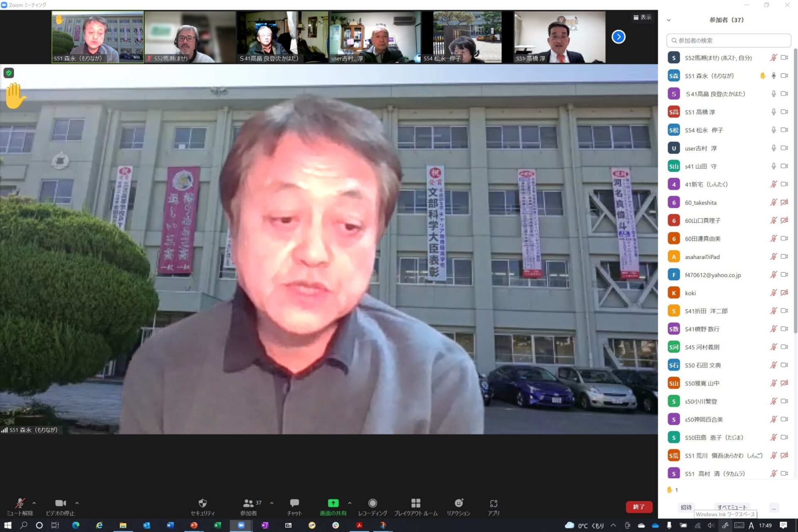Toggle camera for S51 高橋 淳 in list
The width and height of the screenshot is (798, 532).
784,112
